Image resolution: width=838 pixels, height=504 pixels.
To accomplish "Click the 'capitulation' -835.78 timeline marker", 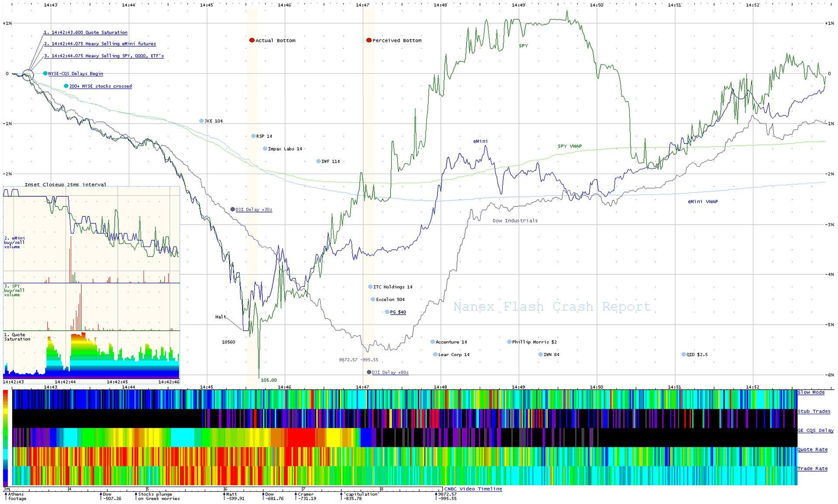I will (x=342, y=496).
